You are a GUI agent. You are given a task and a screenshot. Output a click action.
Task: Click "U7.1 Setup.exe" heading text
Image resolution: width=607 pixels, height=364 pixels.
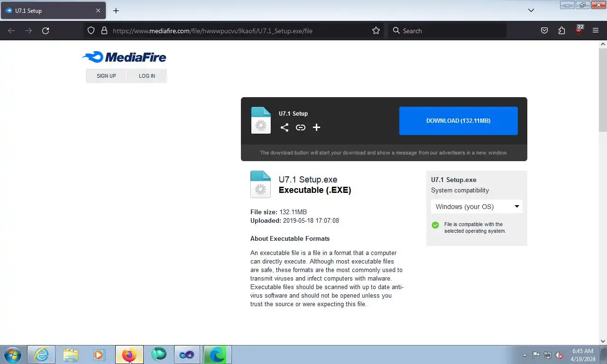click(308, 180)
